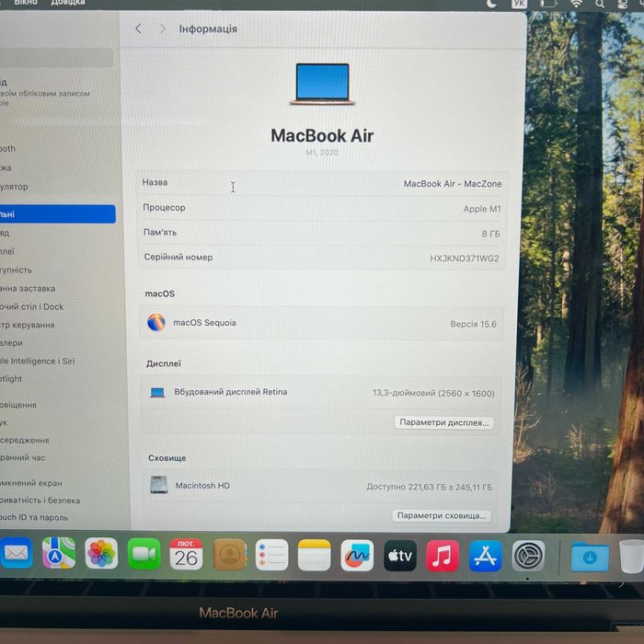
Task: Go forward using the right chevron
Action: 163,29
